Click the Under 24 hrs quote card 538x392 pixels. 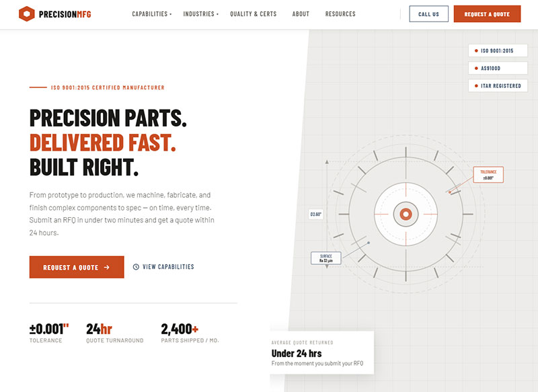click(x=321, y=353)
